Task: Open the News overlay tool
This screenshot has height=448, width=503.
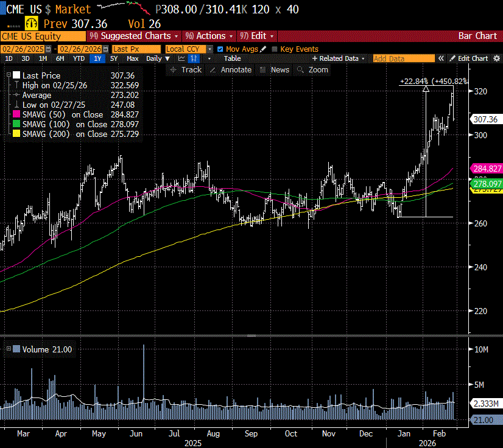Action: coord(274,69)
